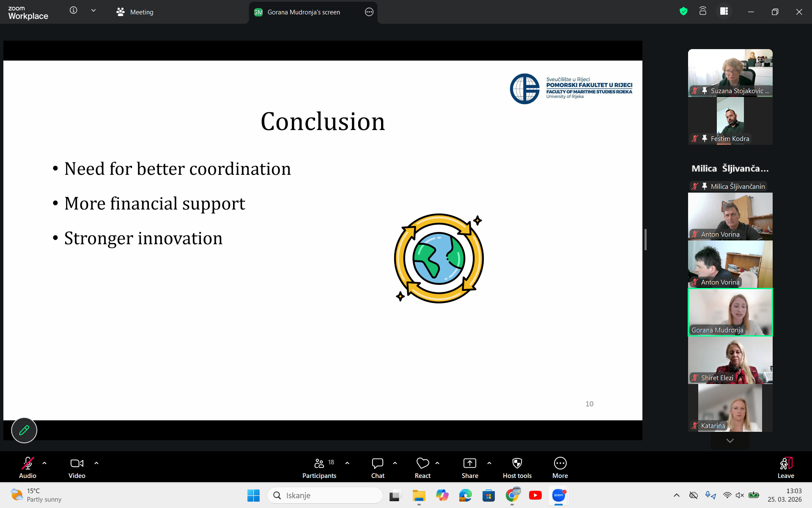This screenshot has height=508, width=812.
Task: Expand video settings arrow
Action: click(96, 463)
